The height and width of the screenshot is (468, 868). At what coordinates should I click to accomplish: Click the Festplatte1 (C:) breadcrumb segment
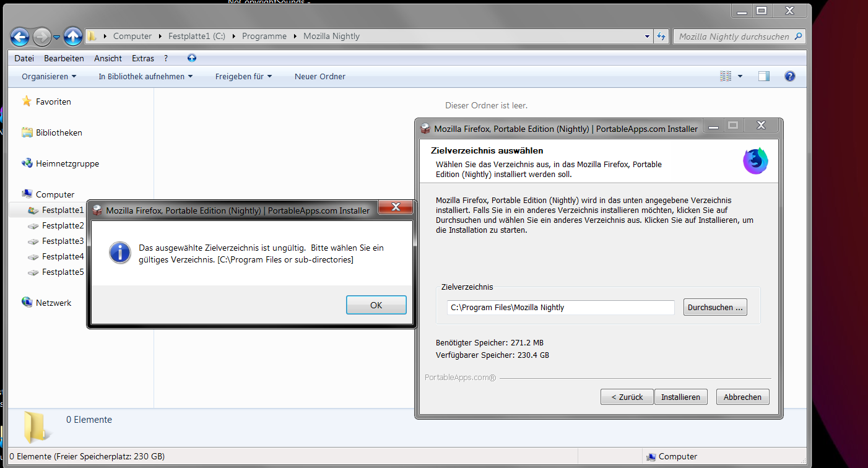(197, 36)
